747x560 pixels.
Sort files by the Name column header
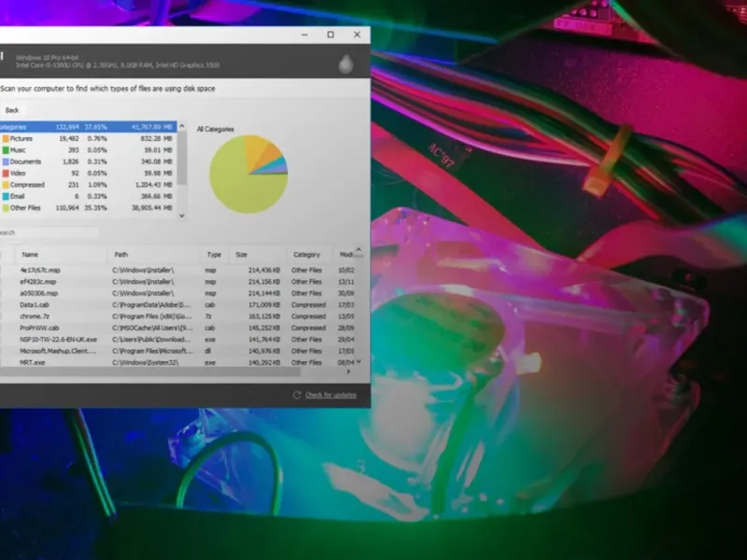(62, 255)
